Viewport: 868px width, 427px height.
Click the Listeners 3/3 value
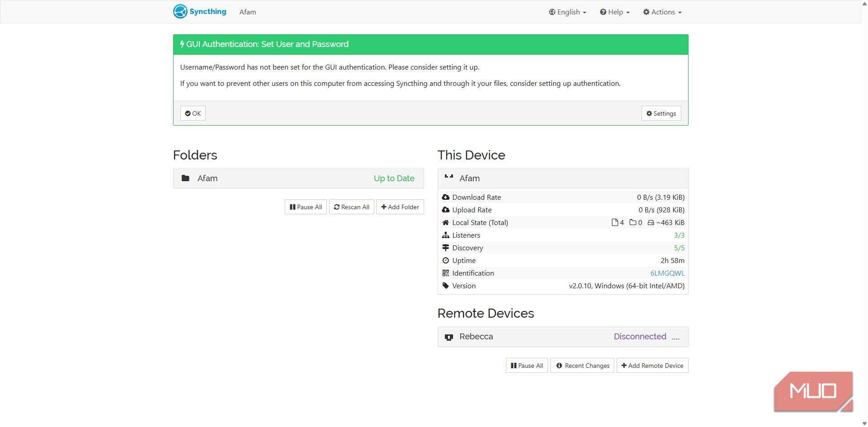pyautogui.click(x=679, y=235)
